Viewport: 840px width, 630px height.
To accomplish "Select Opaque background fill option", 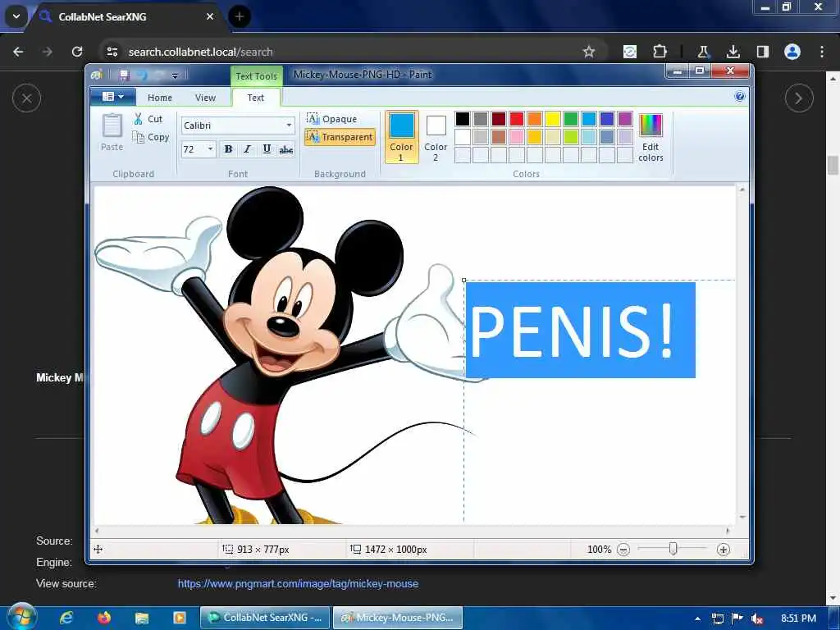I will point(332,118).
